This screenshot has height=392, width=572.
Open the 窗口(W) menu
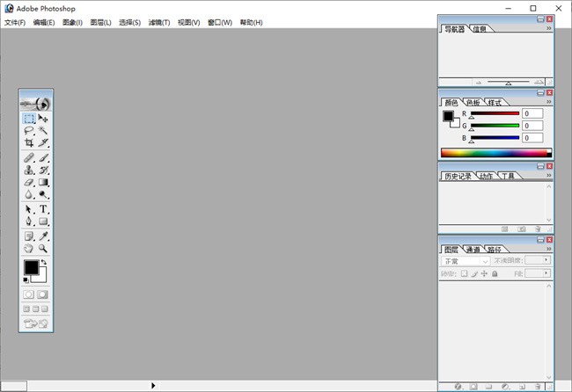220,23
